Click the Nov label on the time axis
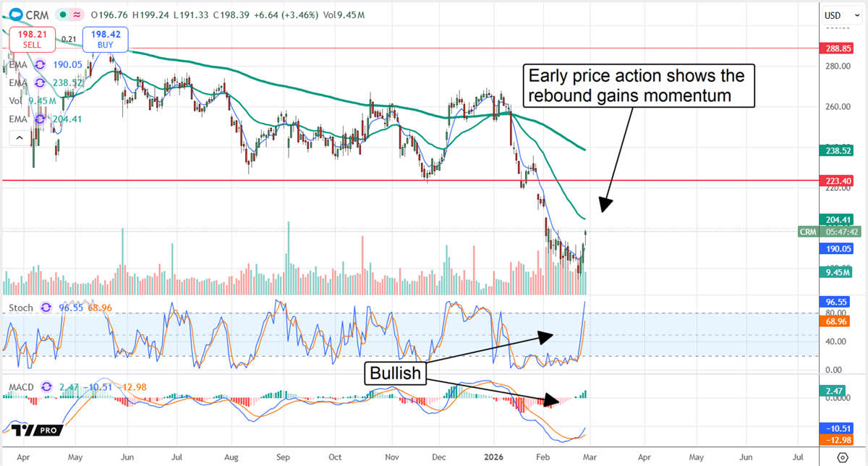Viewport: 868px width, 466px height. pyautogui.click(x=392, y=458)
